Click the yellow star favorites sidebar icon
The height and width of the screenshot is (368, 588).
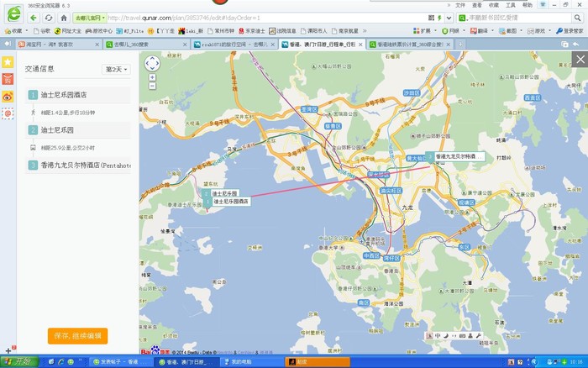8,62
